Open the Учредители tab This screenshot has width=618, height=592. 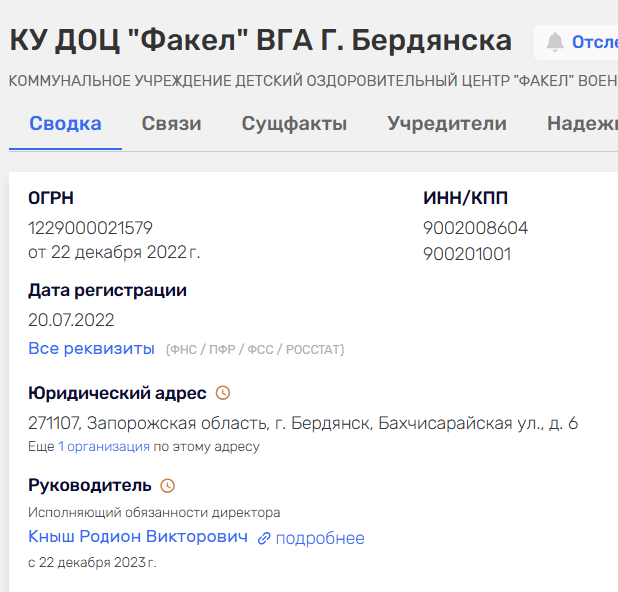447,124
